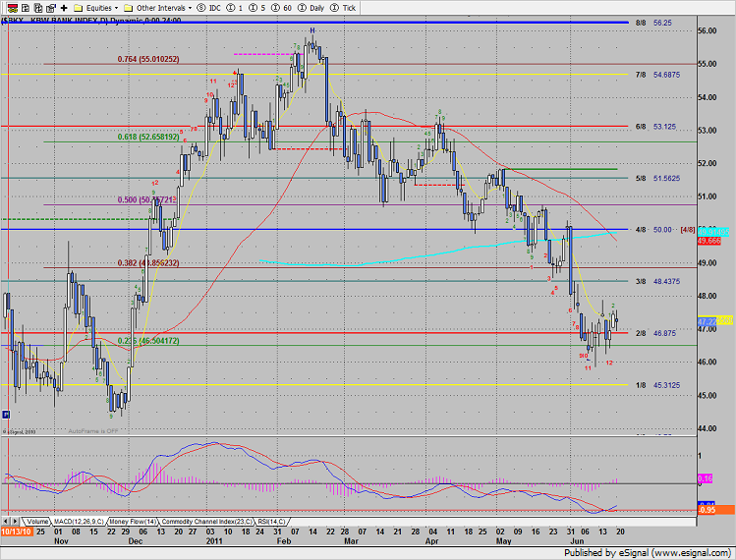Click the third toolbar icon with shaded page
The width and height of the screenshot is (736, 560).
(x=38, y=8)
